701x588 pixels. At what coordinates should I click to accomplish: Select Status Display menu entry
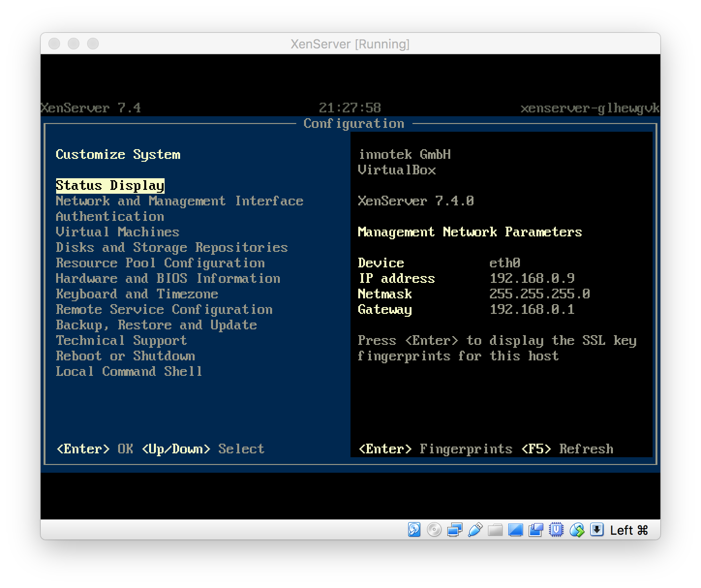point(110,186)
